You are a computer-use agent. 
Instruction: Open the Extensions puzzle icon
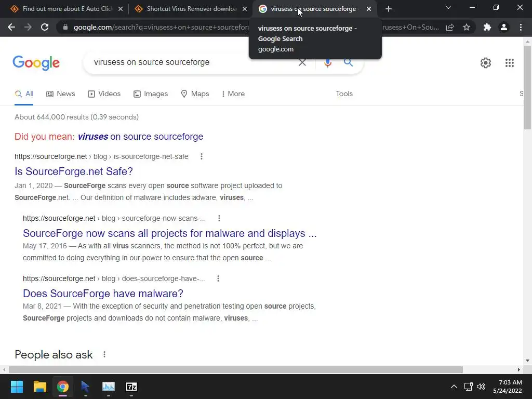[487, 27]
